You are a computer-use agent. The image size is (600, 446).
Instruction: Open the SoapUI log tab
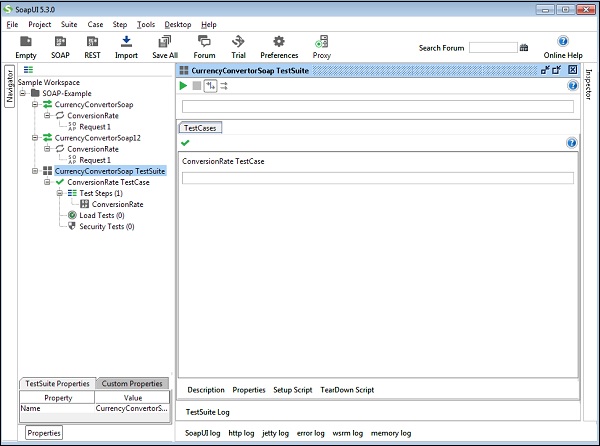point(203,433)
